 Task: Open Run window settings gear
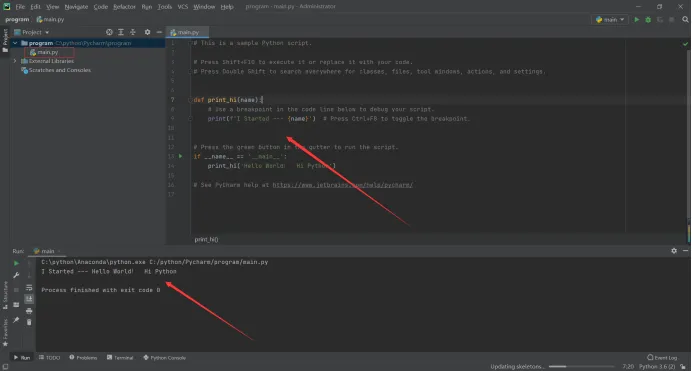674,251
